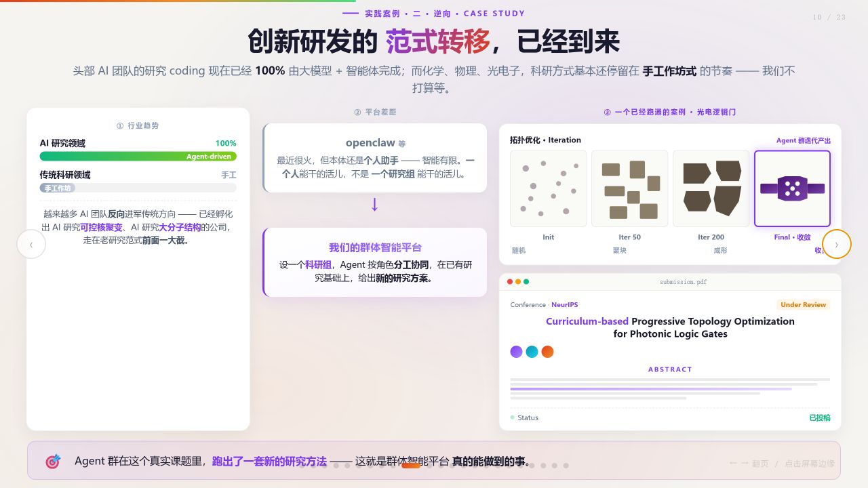Click the orange active slide indicator
868x488 pixels.
(411, 466)
